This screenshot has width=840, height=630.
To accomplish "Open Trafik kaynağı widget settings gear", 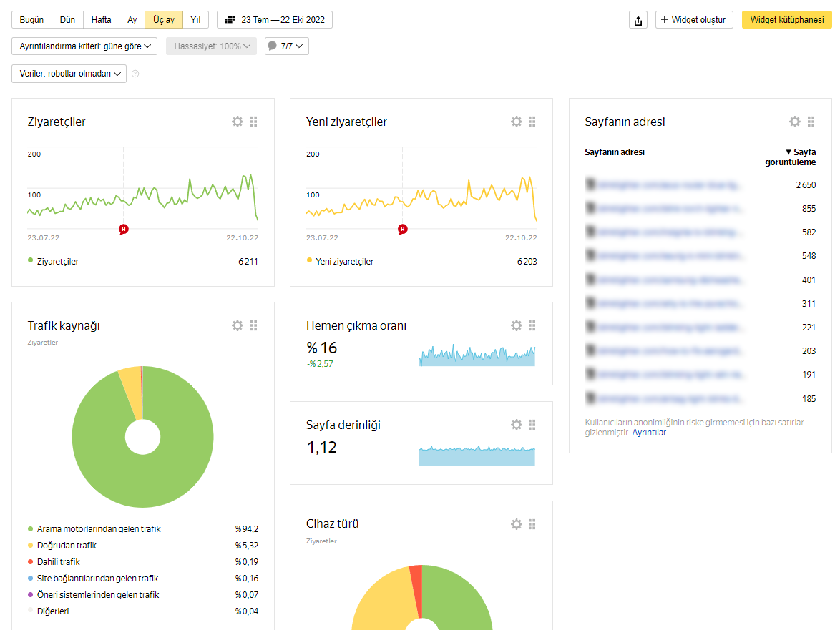I will (x=238, y=325).
